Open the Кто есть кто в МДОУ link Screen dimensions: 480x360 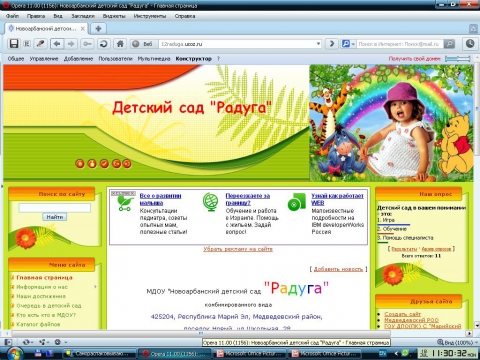[x=46, y=315]
